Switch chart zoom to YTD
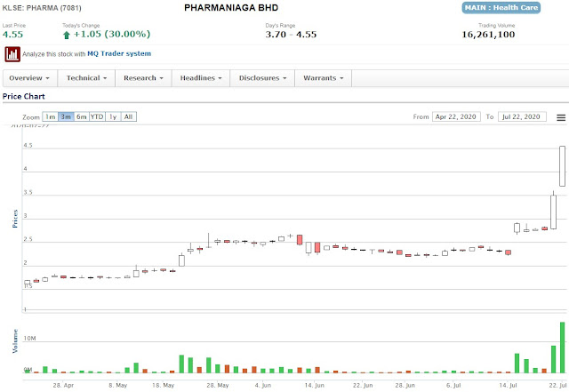Screen dimensions: 569x392 point(97,116)
